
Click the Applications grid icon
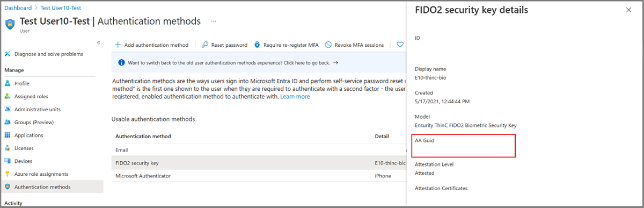8,135
